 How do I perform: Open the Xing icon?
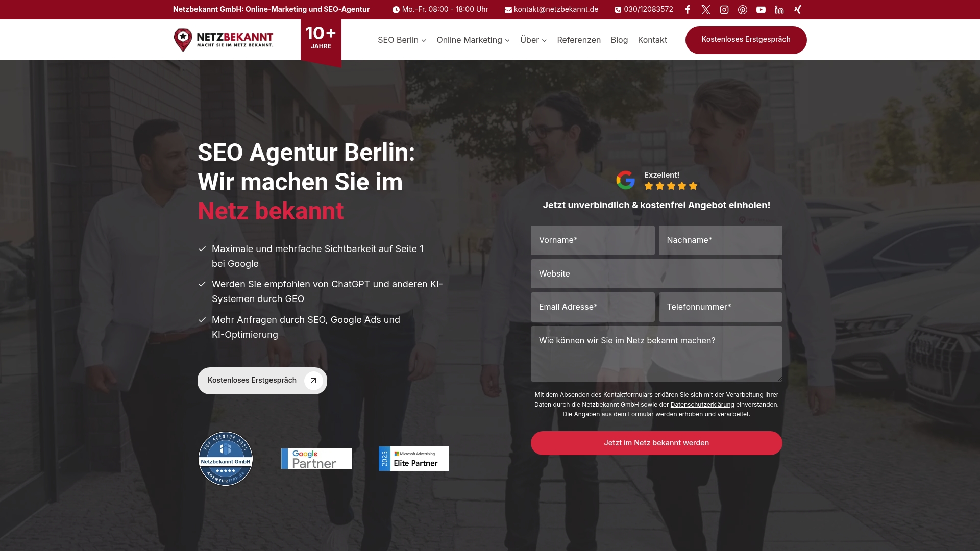point(797,9)
